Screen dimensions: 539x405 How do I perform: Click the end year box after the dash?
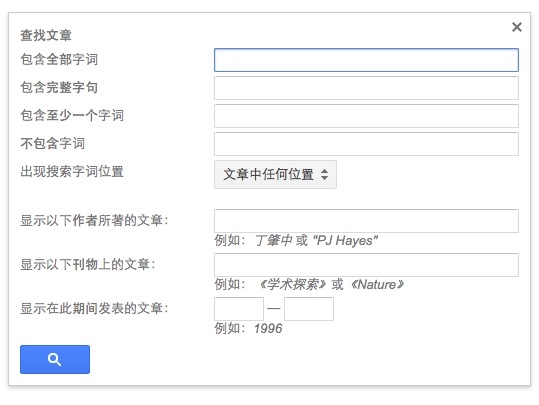click(x=309, y=309)
